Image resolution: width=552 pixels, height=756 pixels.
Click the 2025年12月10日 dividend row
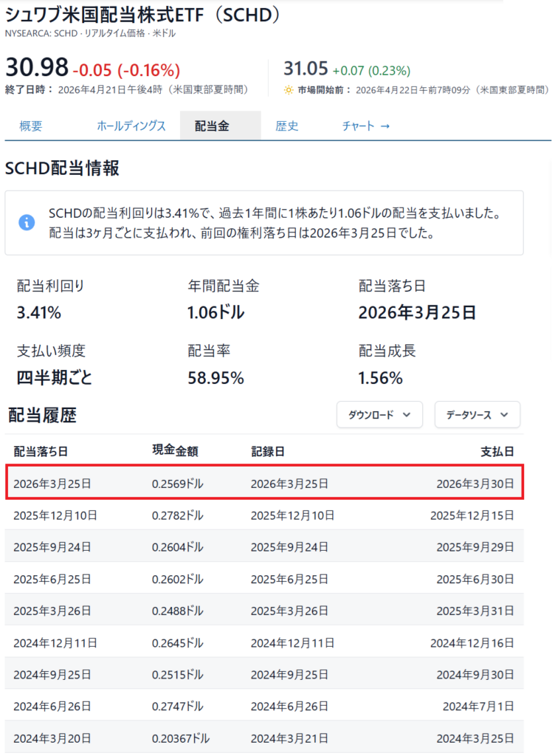(x=264, y=515)
